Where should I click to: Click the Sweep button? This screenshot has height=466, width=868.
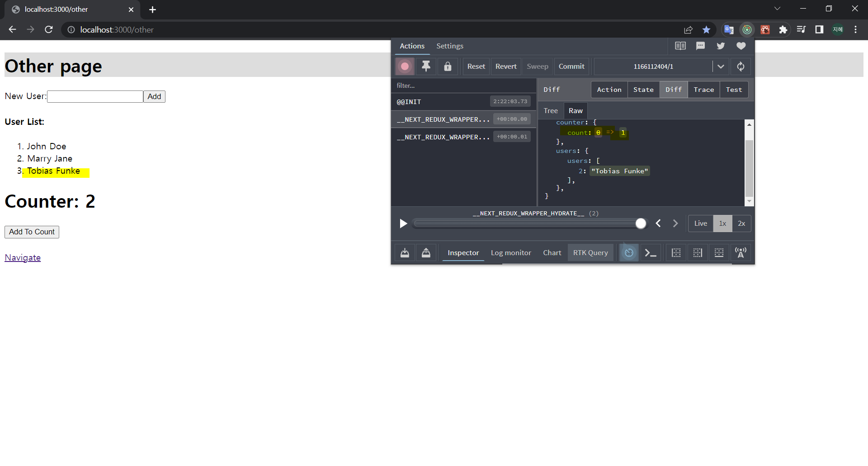click(538, 67)
